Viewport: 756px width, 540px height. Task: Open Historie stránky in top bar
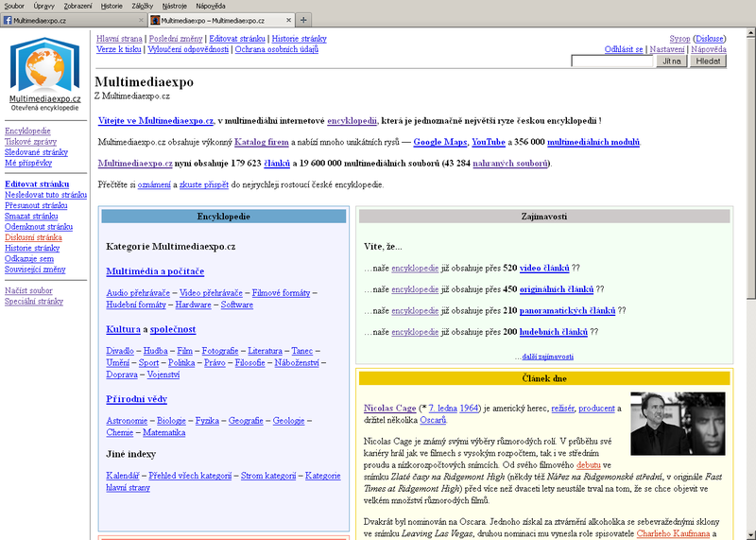[299, 39]
